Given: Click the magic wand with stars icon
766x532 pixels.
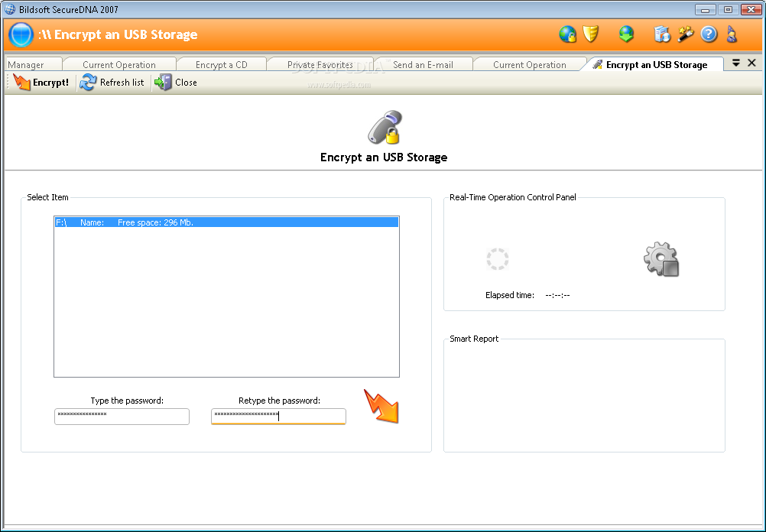Looking at the screenshot, I should tap(686, 34).
